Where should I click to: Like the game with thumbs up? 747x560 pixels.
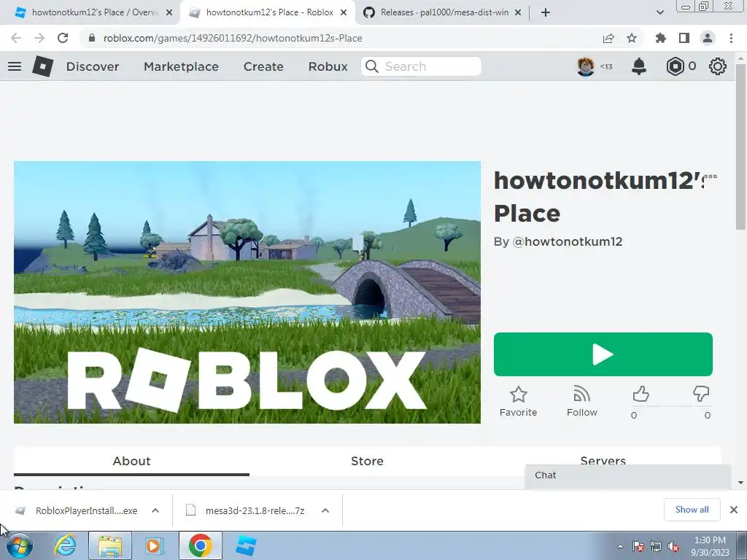tap(640, 394)
